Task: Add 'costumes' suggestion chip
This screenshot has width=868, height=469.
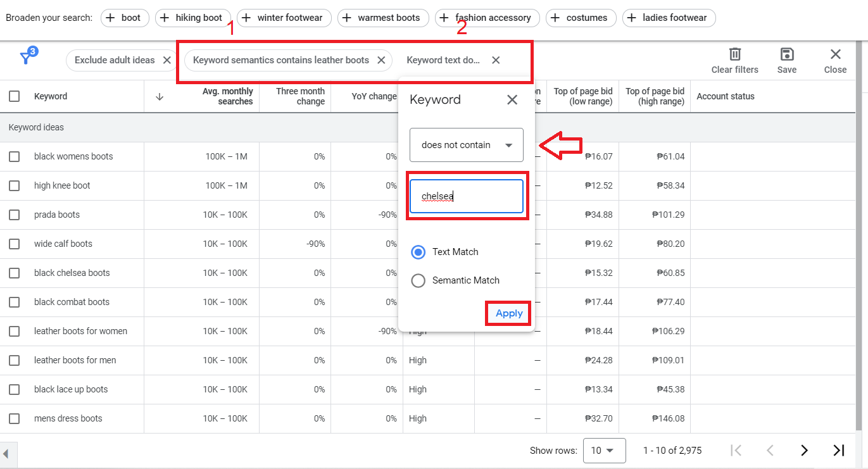Action: pos(581,18)
